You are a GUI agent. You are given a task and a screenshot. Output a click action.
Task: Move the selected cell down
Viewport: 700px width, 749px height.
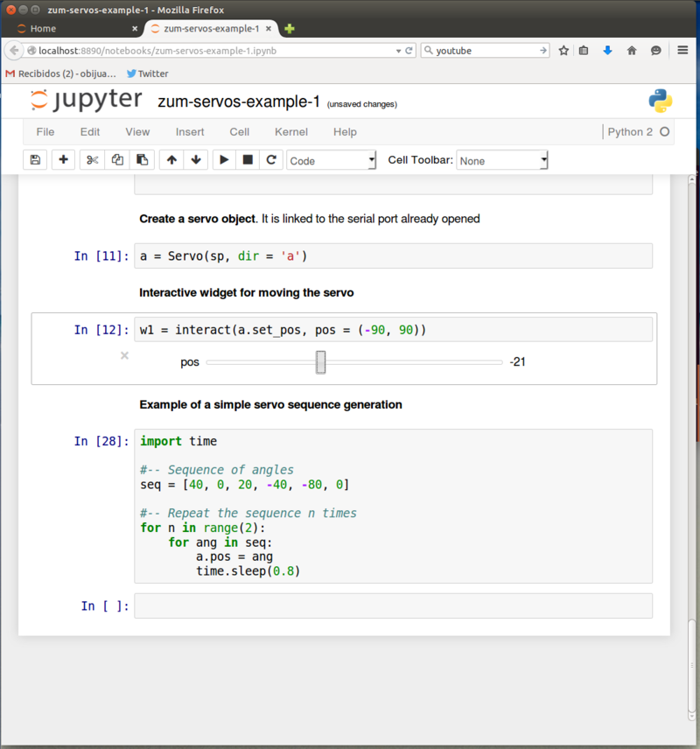tap(196, 160)
